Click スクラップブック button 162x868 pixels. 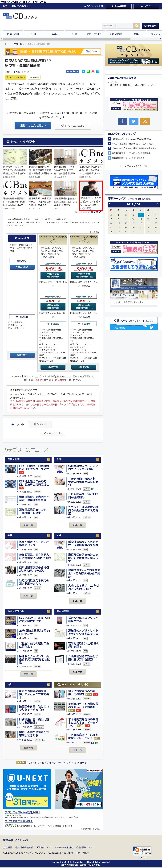point(16,78)
